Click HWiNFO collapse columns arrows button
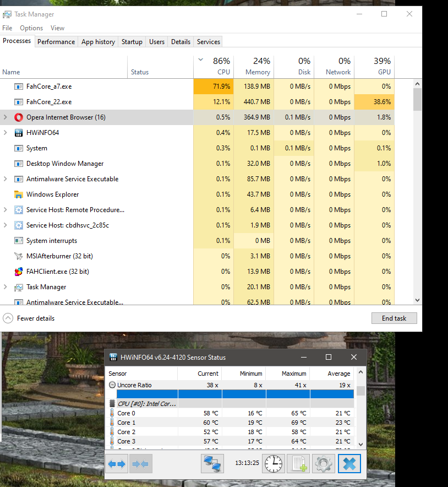The width and height of the screenshot is (448, 487). click(x=140, y=464)
